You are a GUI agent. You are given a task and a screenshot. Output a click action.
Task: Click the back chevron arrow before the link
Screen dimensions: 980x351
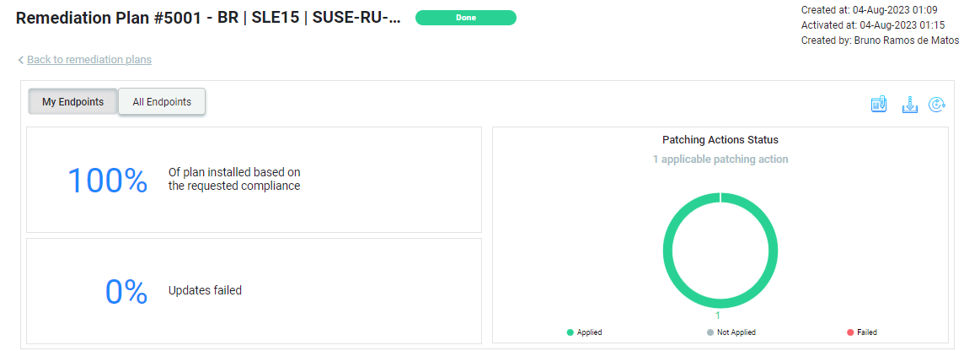point(20,60)
